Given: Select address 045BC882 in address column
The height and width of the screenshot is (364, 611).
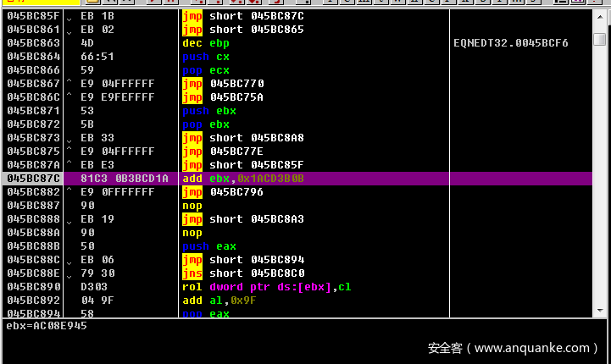Looking at the screenshot, I should click(x=34, y=192).
